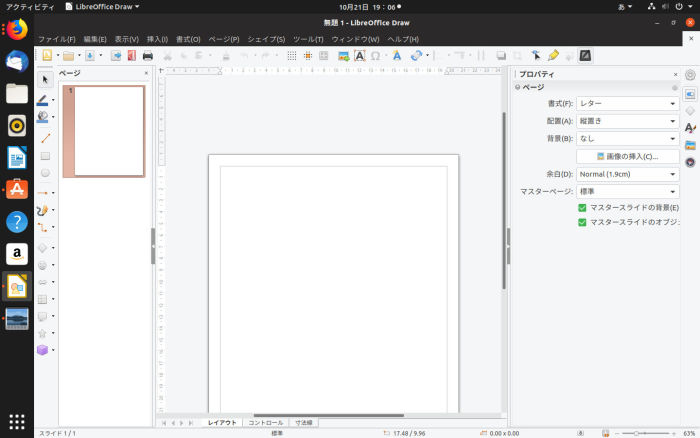
Task: Open the Gallery sidebar tab icon
Action: pos(690,144)
